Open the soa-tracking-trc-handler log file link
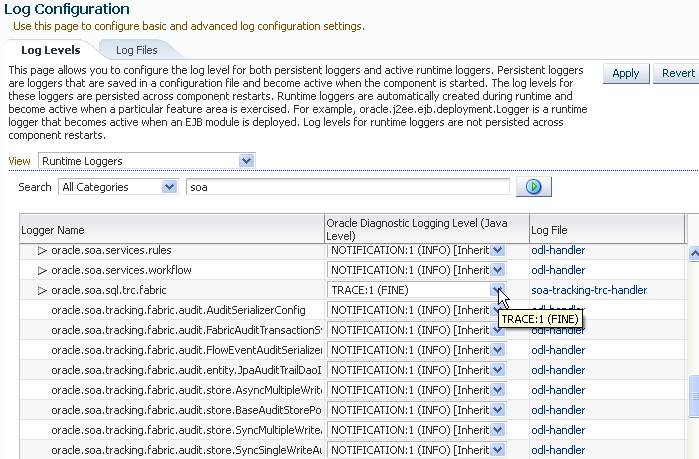 click(589, 290)
